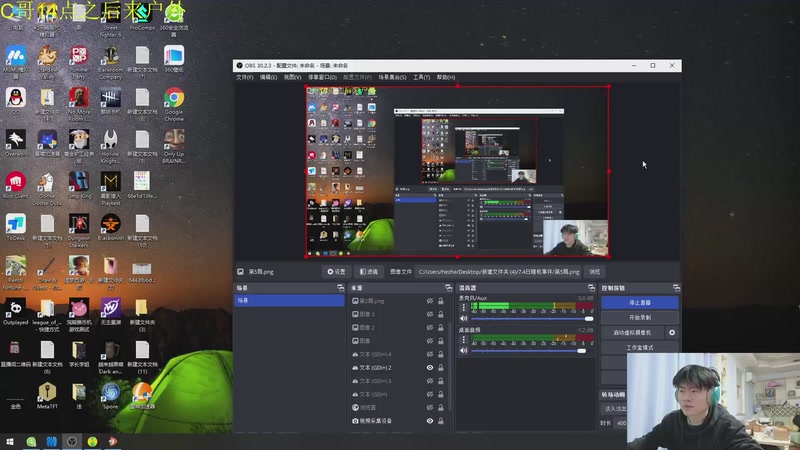Screen dimensions: 800x450
Task: Open 麦克风/Aux three-dot options menu
Action: (463, 307)
